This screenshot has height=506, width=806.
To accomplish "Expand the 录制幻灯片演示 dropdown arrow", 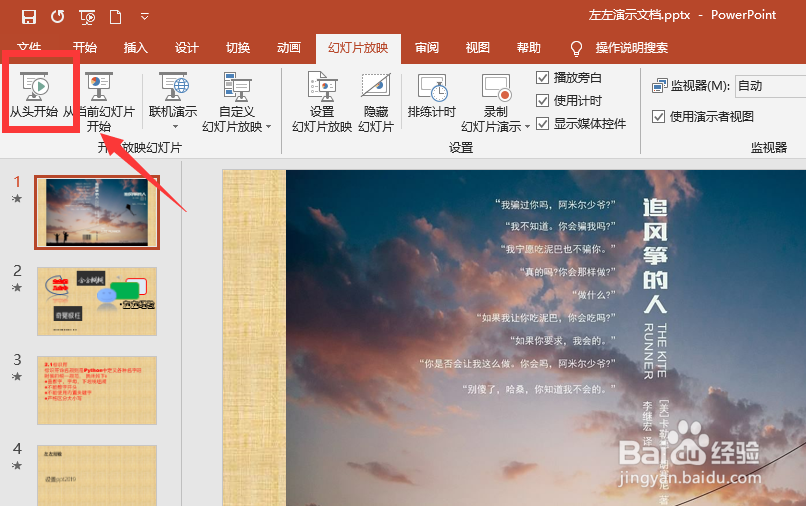I will 527,126.
